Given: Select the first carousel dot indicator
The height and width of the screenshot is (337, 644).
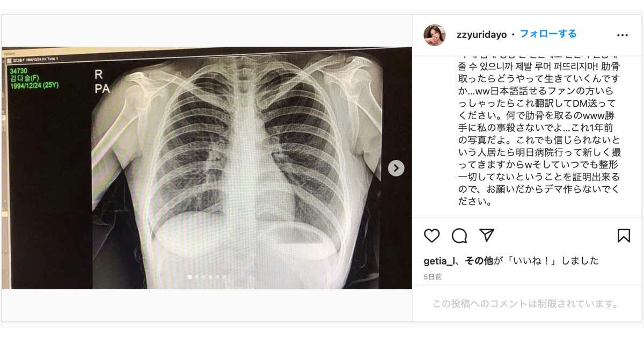Looking at the screenshot, I should coord(189,277).
